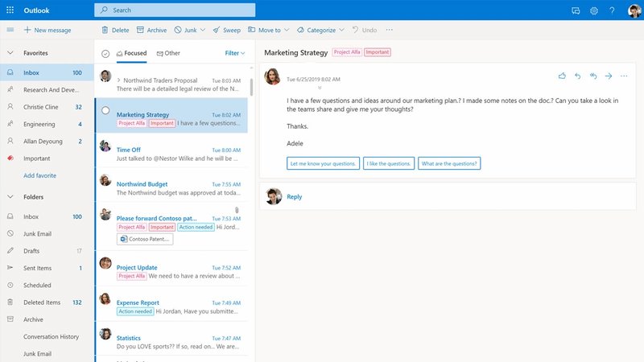Select the Focused tab
The image size is (644, 362).
[x=131, y=53]
